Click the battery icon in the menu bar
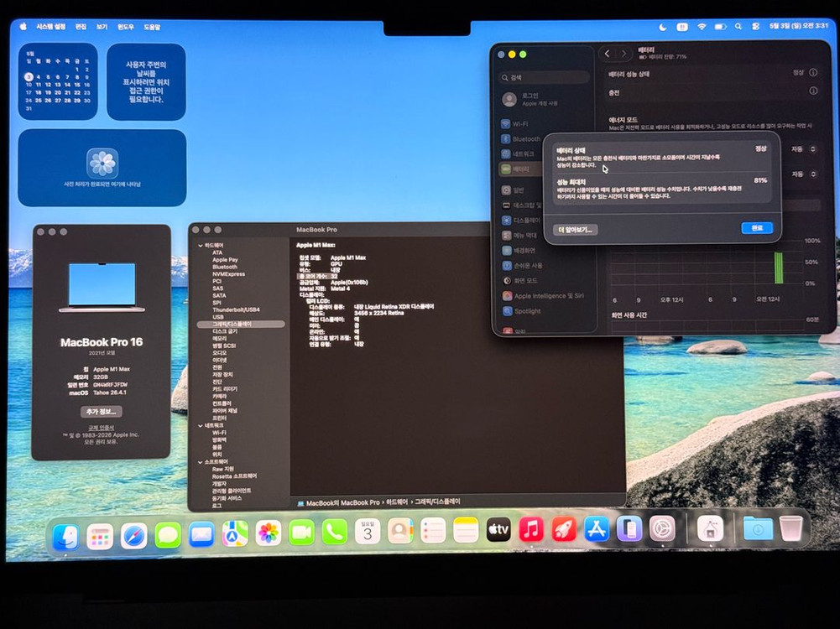 pos(721,26)
